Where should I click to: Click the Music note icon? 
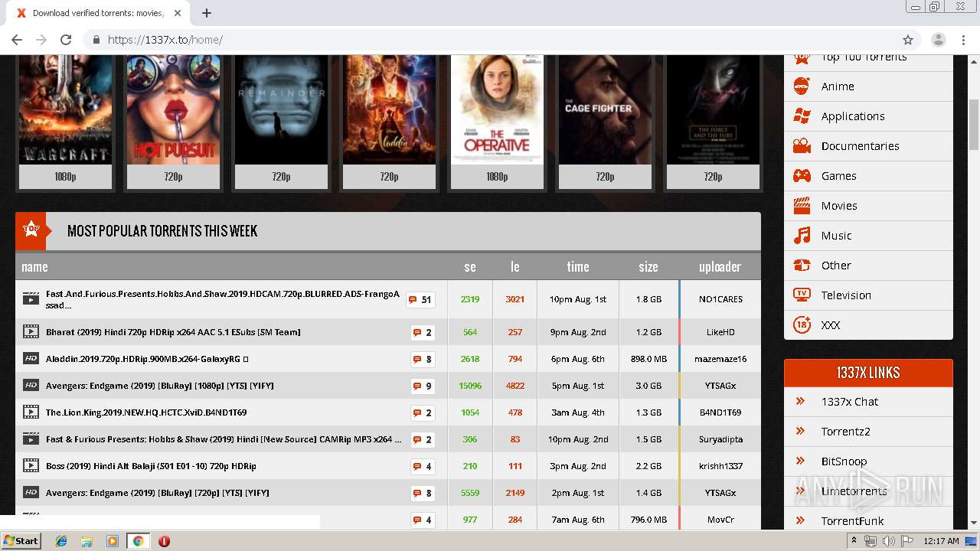point(802,236)
